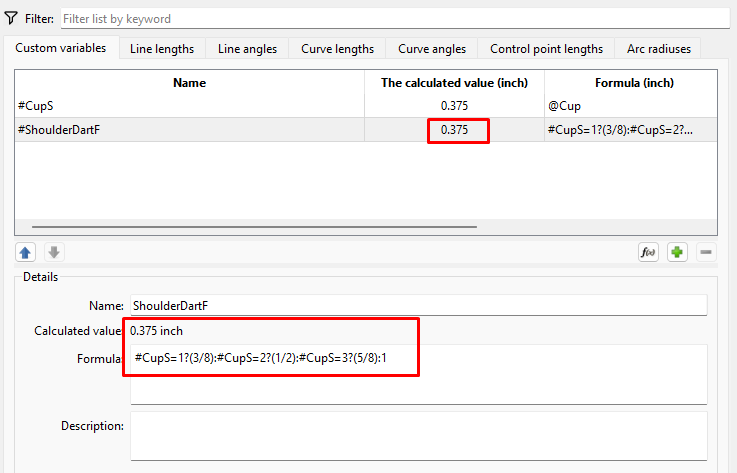Select the #ShoulderDartF row name cell

[189, 129]
